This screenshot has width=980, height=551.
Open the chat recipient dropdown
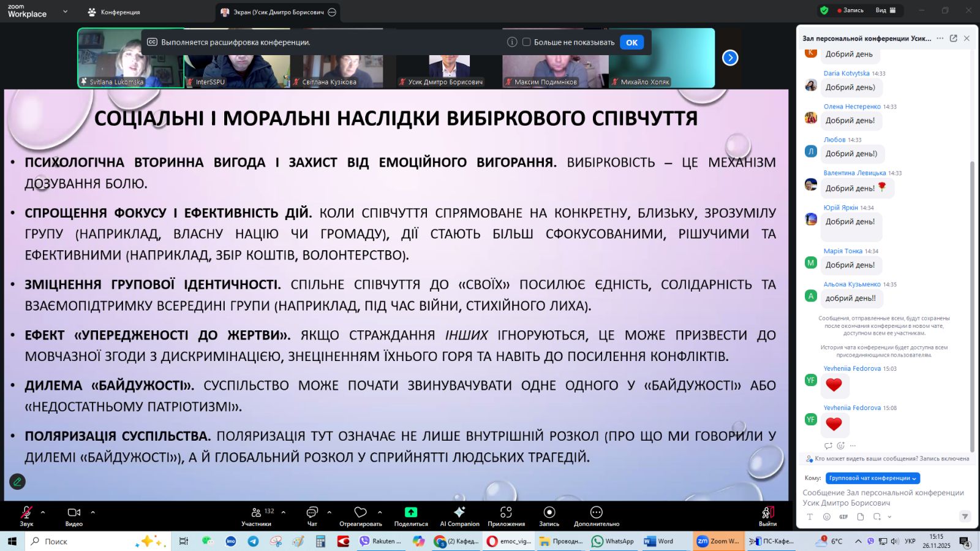coord(872,478)
